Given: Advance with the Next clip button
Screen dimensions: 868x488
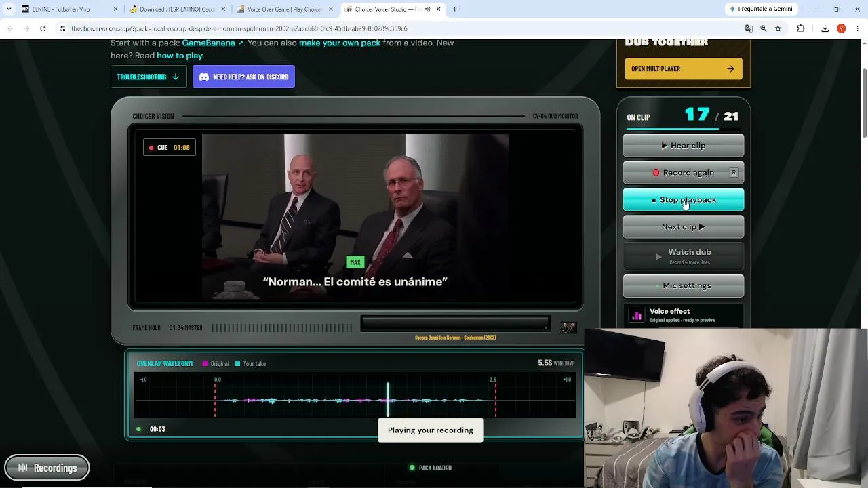Looking at the screenshot, I should tap(684, 226).
